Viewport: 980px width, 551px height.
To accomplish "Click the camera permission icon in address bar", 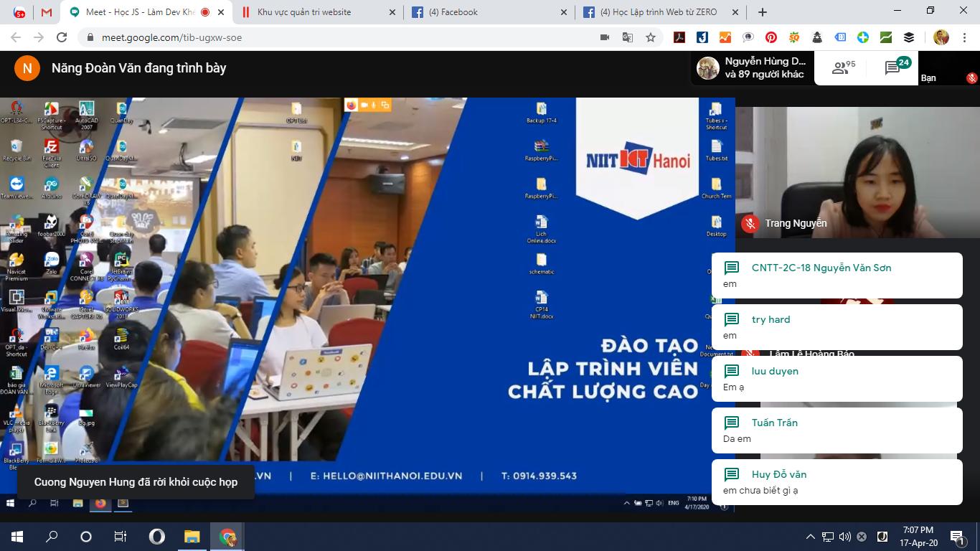I will (x=605, y=37).
